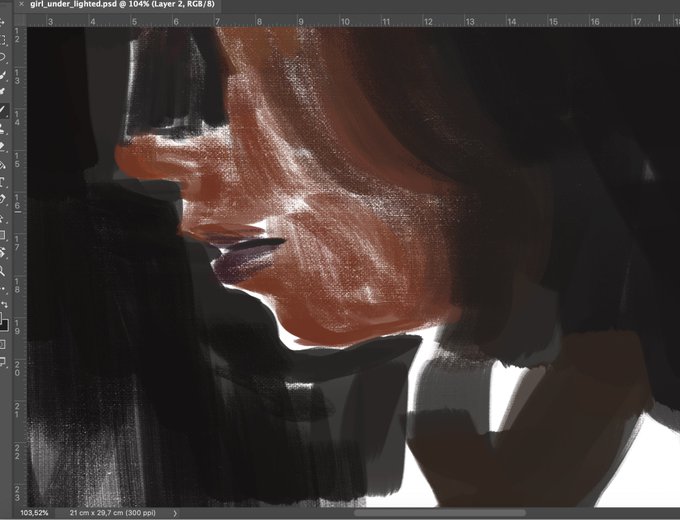Image resolution: width=680 pixels, height=520 pixels.
Task: Close the girl_under_lighted.psd document tab
Action: tap(22, 4)
